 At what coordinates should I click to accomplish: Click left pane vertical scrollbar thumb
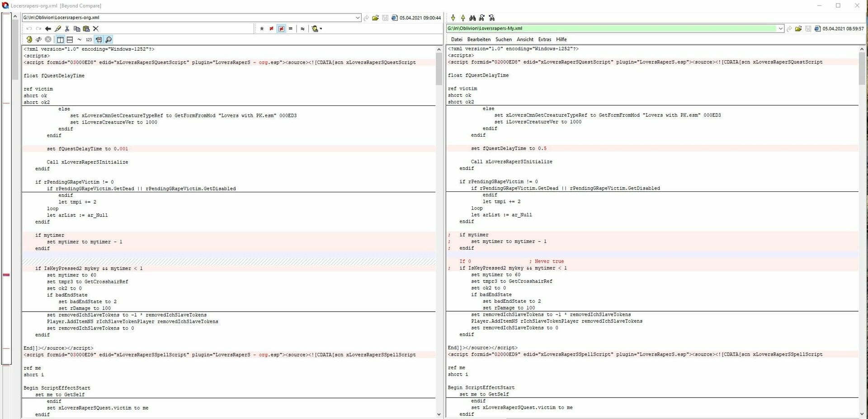pyautogui.click(x=439, y=69)
